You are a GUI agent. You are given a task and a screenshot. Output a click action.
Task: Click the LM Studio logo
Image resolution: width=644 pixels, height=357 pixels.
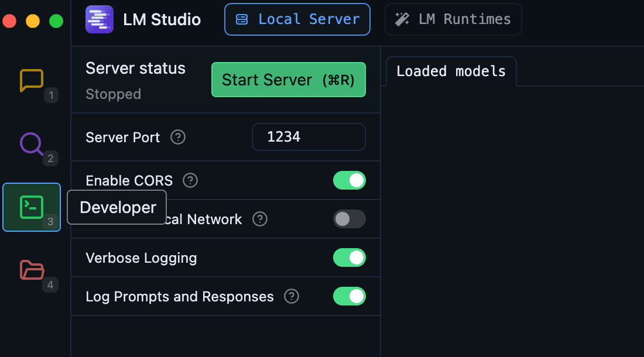99,19
